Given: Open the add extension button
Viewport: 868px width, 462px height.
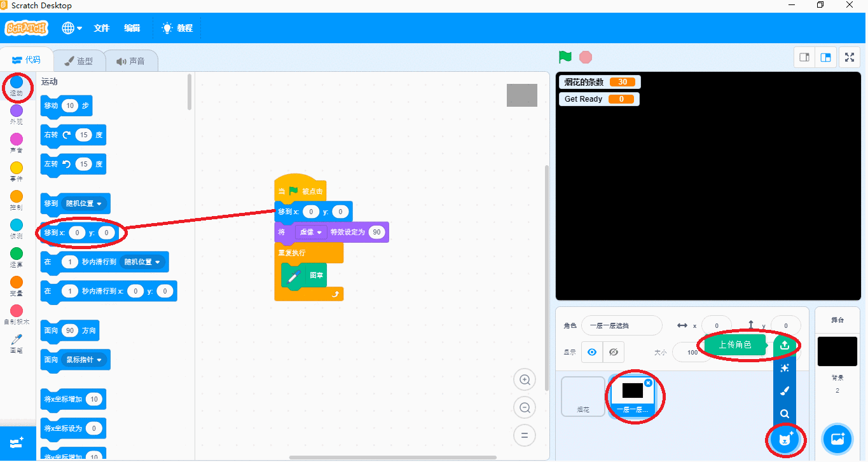Looking at the screenshot, I should tap(17, 442).
